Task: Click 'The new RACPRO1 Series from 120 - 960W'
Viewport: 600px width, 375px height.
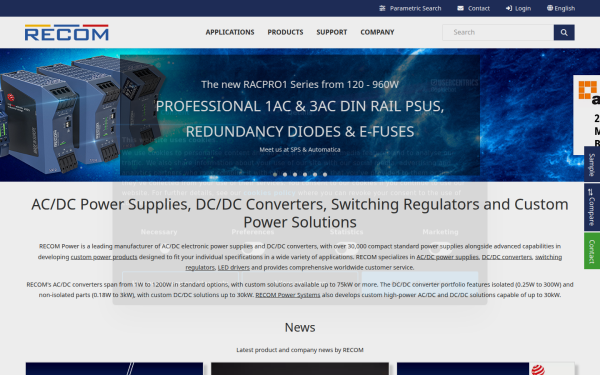Action: click(300, 85)
